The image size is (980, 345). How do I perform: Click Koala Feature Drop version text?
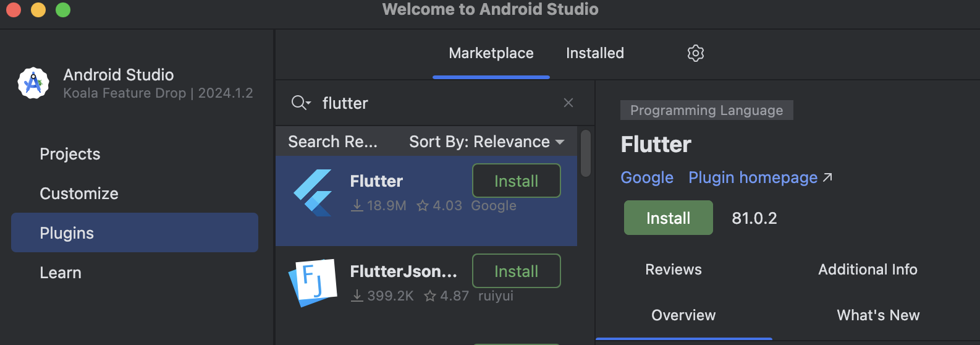(158, 93)
